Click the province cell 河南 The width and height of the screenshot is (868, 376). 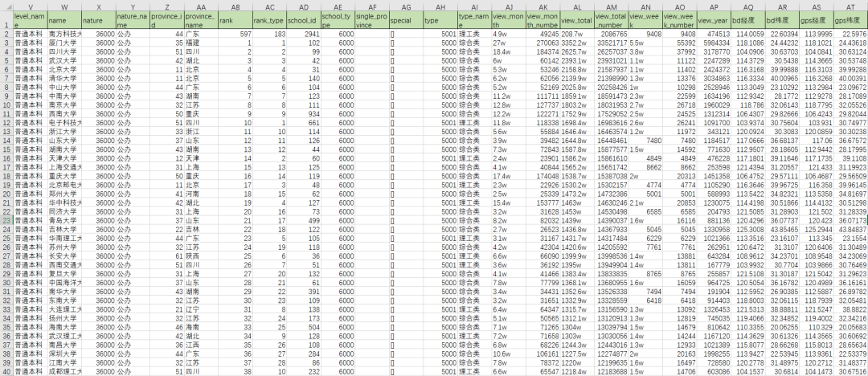[x=201, y=194]
